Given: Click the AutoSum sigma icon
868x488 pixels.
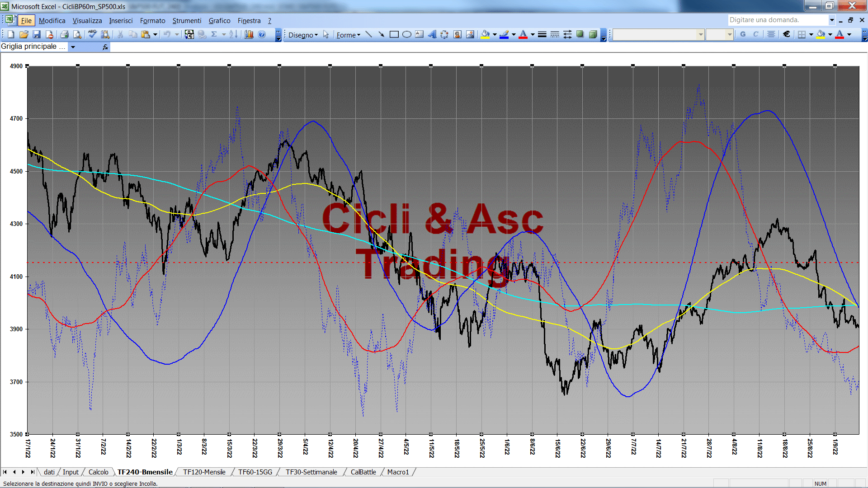Looking at the screenshot, I should point(214,34).
